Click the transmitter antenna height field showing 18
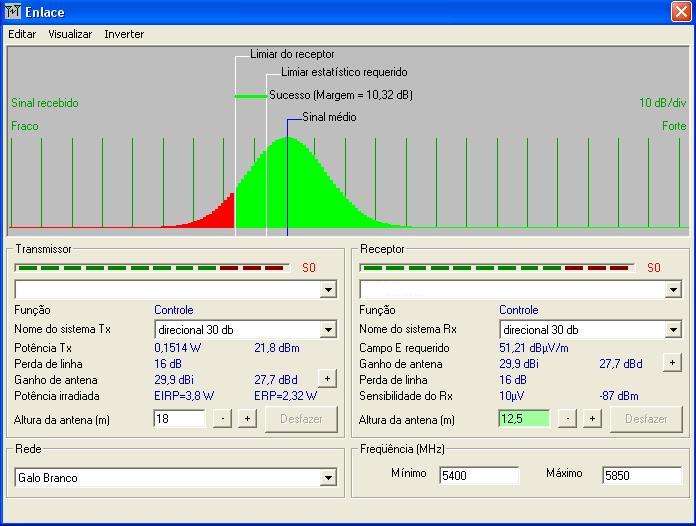The image size is (696, 526). pyautogui.click(x=179, y=419)
